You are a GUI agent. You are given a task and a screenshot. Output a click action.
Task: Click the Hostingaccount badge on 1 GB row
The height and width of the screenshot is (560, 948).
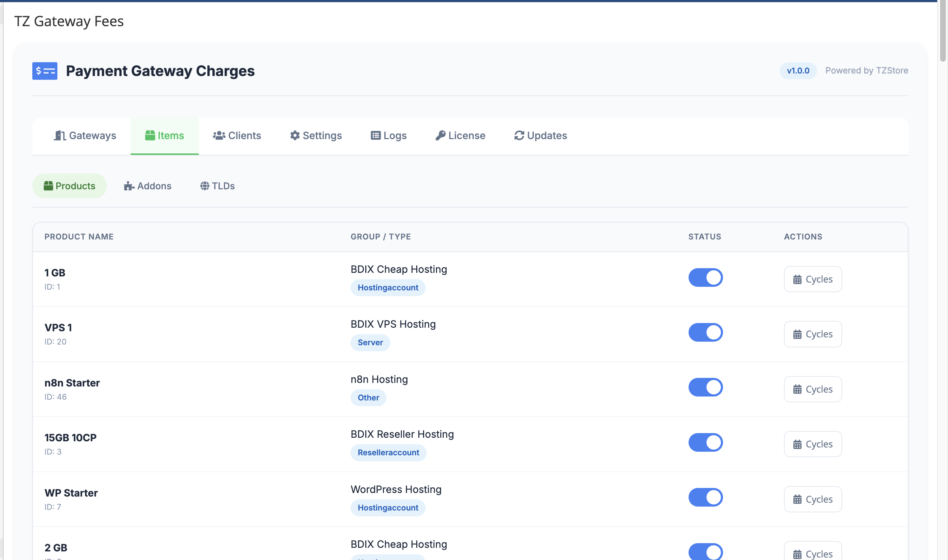pos(388,287)
